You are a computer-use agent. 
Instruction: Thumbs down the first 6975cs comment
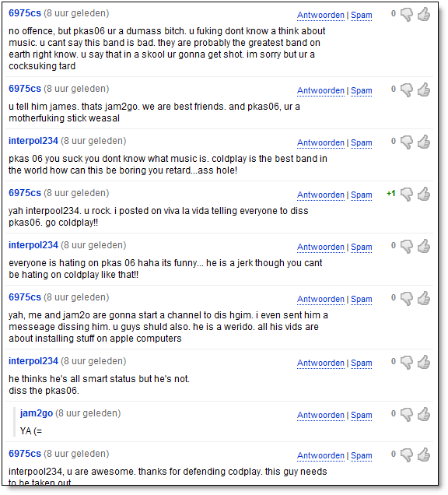[407, 15]
